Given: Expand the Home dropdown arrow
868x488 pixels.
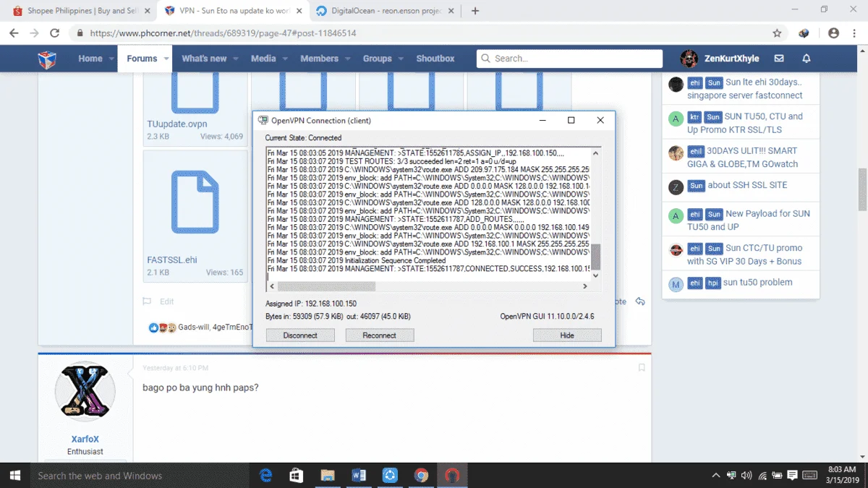Looking at the screenshot, I should [x=111, y=59].
